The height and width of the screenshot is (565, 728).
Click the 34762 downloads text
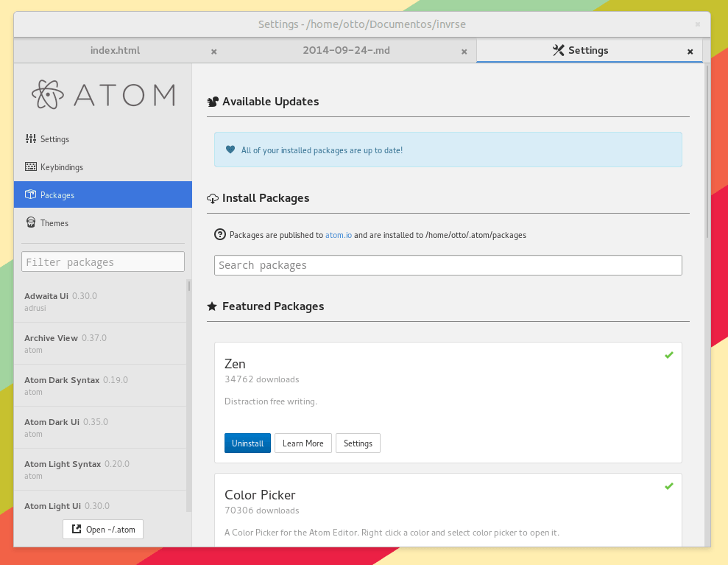262,379
